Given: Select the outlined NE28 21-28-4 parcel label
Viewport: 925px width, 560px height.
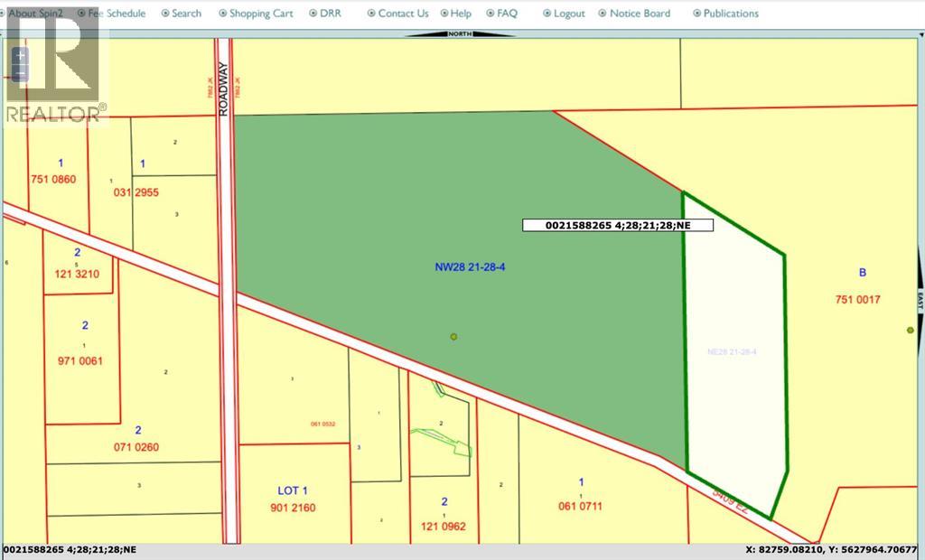Looking at the screenshot, I should pos(732,351).
